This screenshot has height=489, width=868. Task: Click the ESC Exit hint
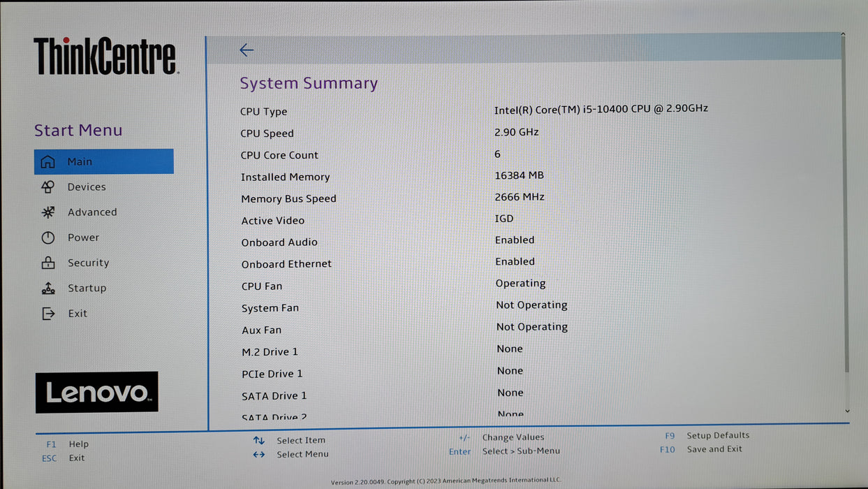point(63,458)
